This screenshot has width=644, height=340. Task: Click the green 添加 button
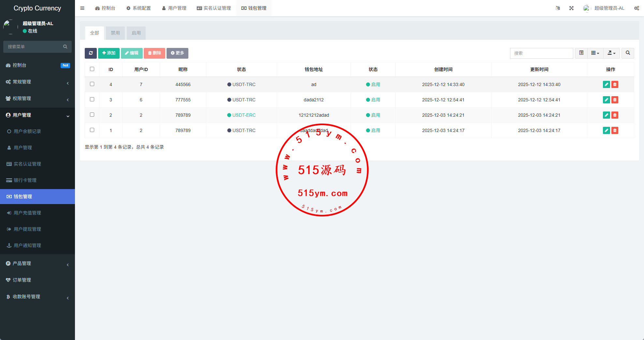tap(109, 53)
